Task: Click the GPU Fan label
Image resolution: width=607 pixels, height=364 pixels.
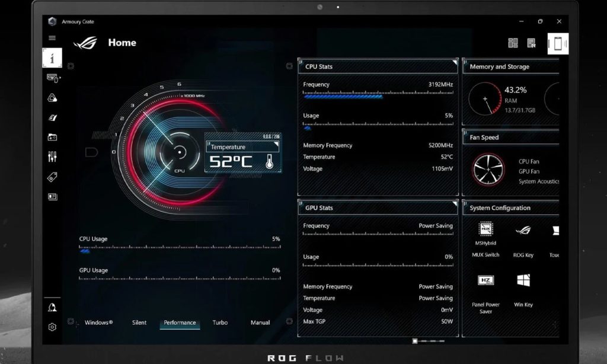Action: point(529,171)
